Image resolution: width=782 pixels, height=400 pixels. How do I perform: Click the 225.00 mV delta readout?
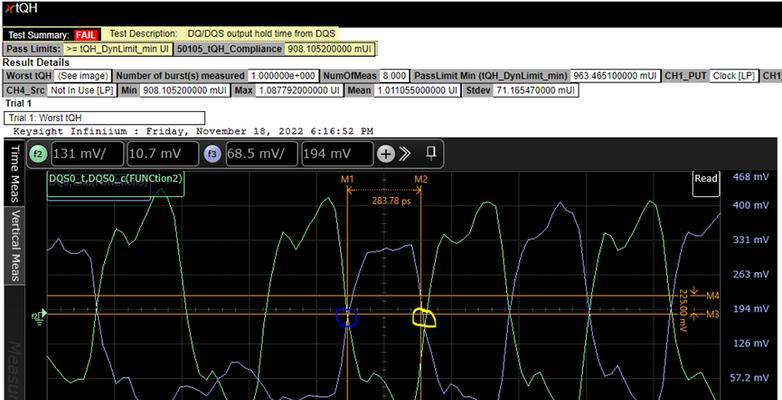(x=684, y=311)
